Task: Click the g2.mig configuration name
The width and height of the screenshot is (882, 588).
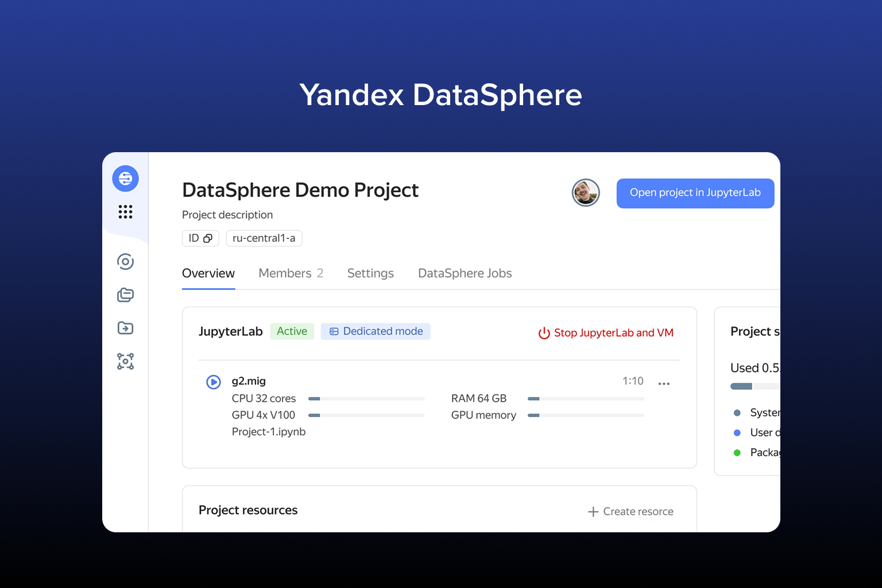Action: point(249,381)
